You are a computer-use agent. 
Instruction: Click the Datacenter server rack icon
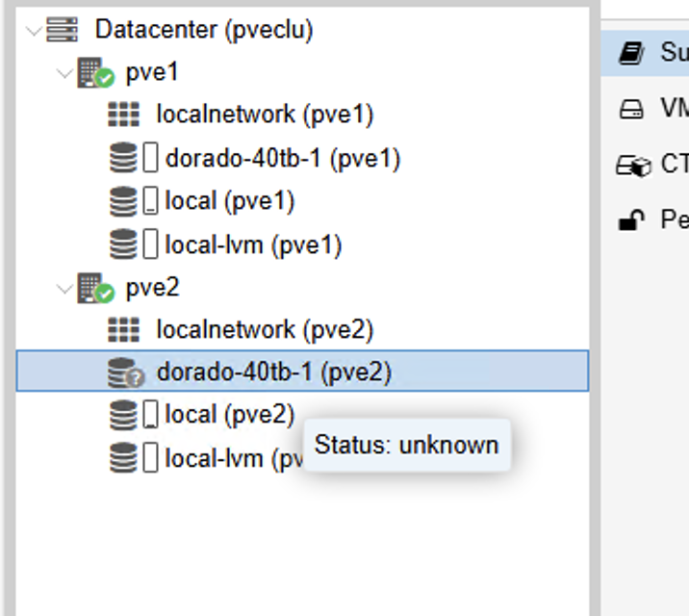coord(62,30)
